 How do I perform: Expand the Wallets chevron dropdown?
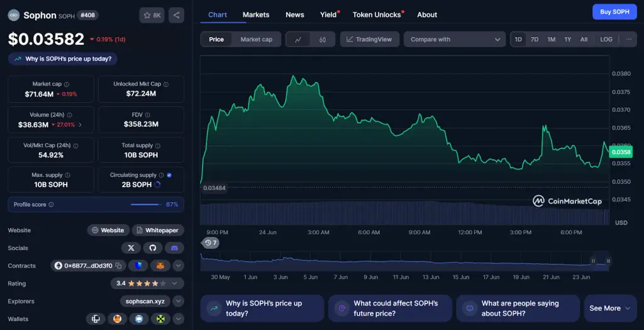tap(178, 319)
